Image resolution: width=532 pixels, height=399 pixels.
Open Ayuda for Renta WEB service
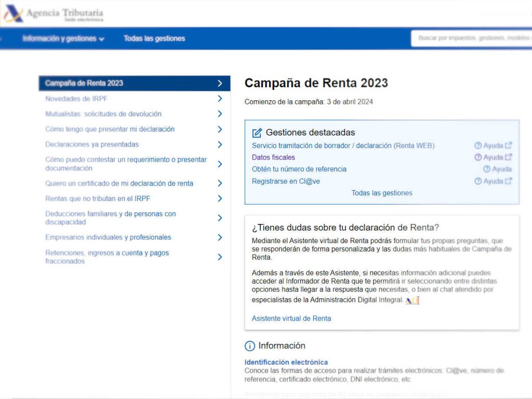493,145
